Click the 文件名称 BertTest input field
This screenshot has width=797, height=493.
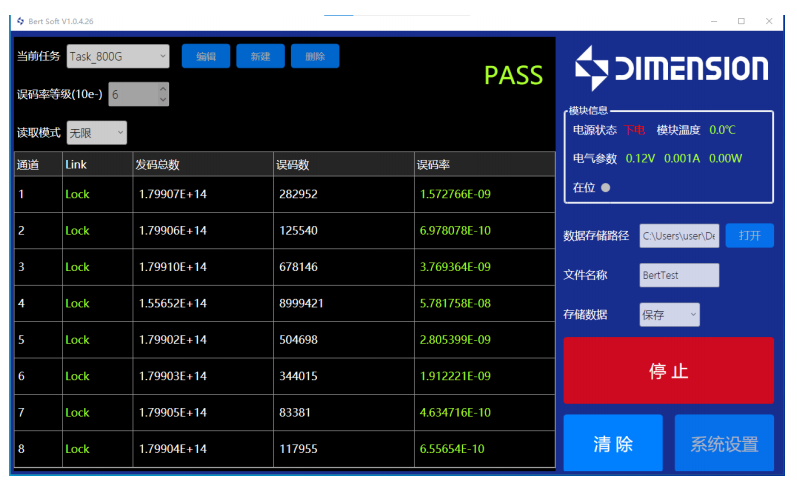(679, 275)
